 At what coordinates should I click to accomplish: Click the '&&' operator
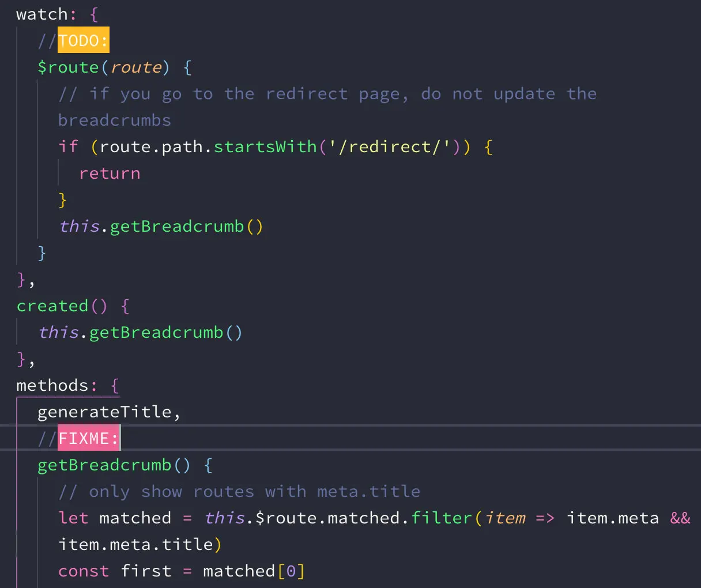680,518
